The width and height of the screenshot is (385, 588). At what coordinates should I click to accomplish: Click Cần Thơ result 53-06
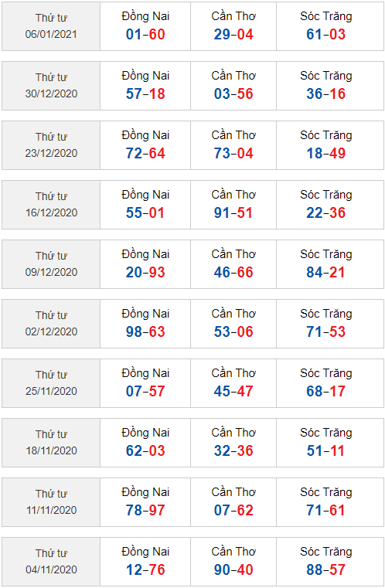[233, 332]
